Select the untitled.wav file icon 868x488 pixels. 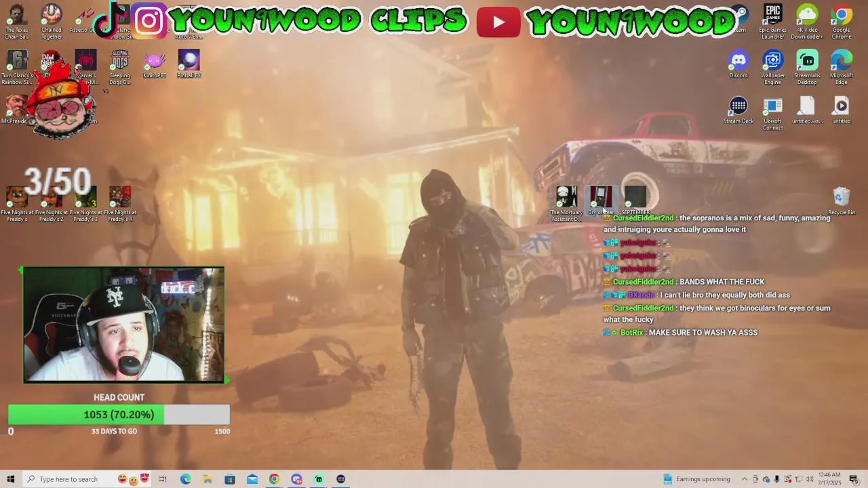click(807, 110)
